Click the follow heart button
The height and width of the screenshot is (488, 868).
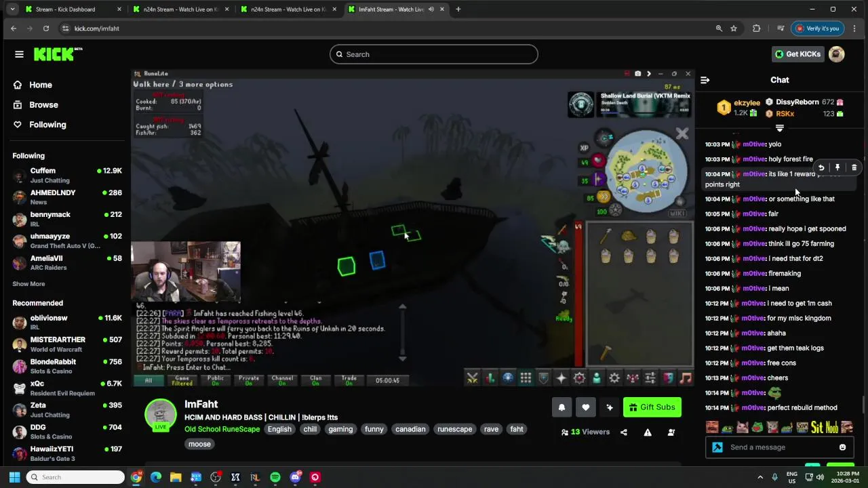click(585, 407)
